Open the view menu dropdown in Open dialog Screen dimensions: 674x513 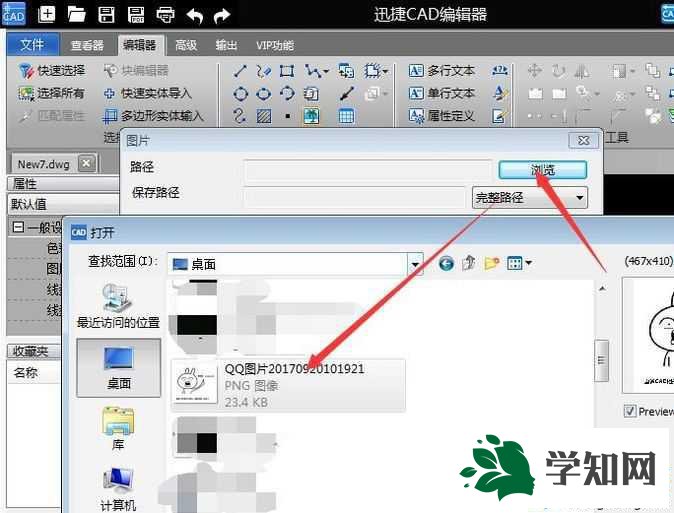coord(519,263)
